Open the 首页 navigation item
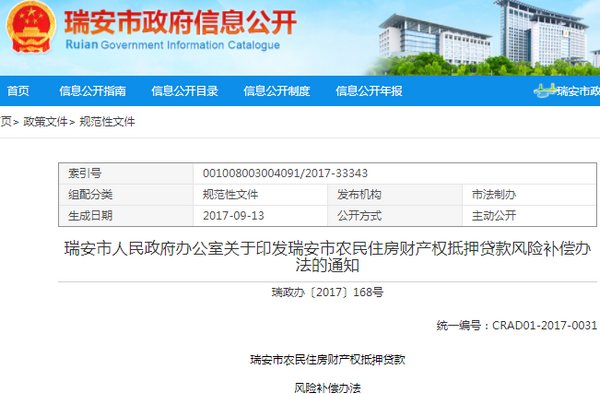This screenshot has height=394, width=600. (x=18, y=91)
